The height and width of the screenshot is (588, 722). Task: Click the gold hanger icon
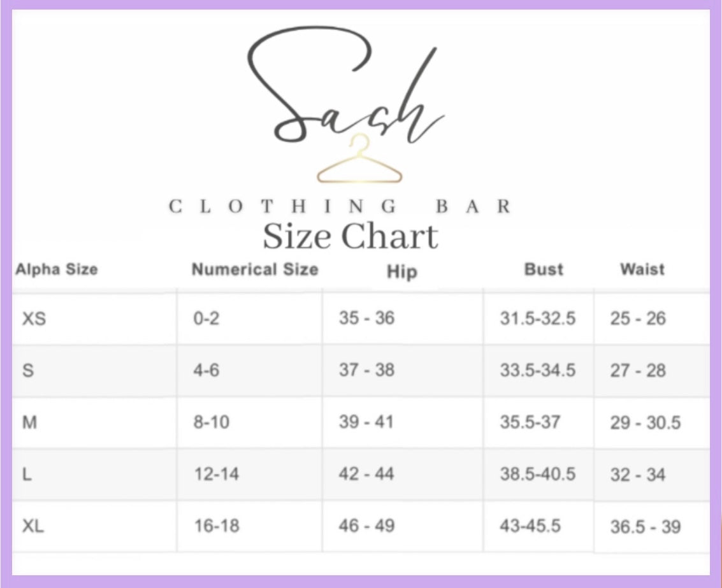pos(360,162)
